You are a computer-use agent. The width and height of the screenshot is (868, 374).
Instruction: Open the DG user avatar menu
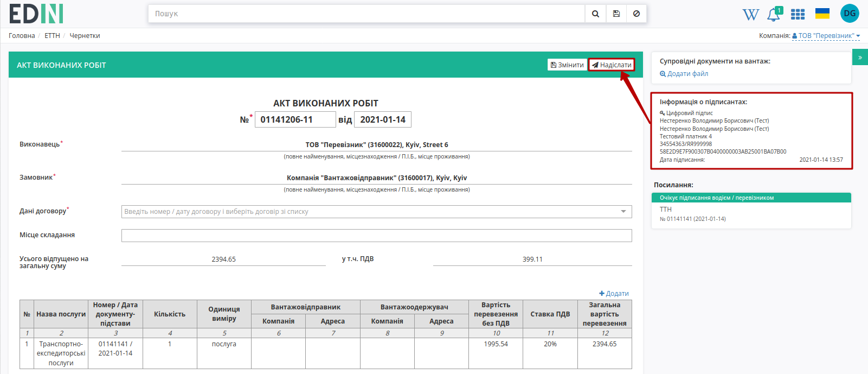pos(850,14)
